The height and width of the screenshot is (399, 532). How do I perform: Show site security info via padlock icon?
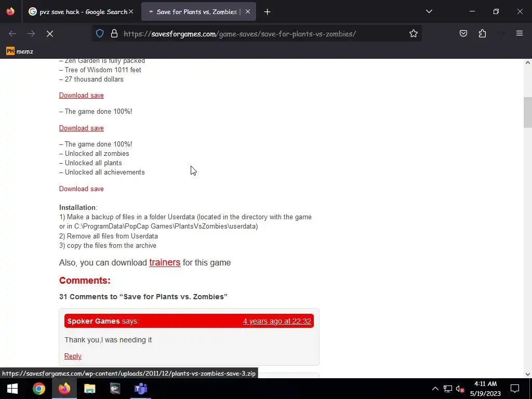click(x=114, y=34)
